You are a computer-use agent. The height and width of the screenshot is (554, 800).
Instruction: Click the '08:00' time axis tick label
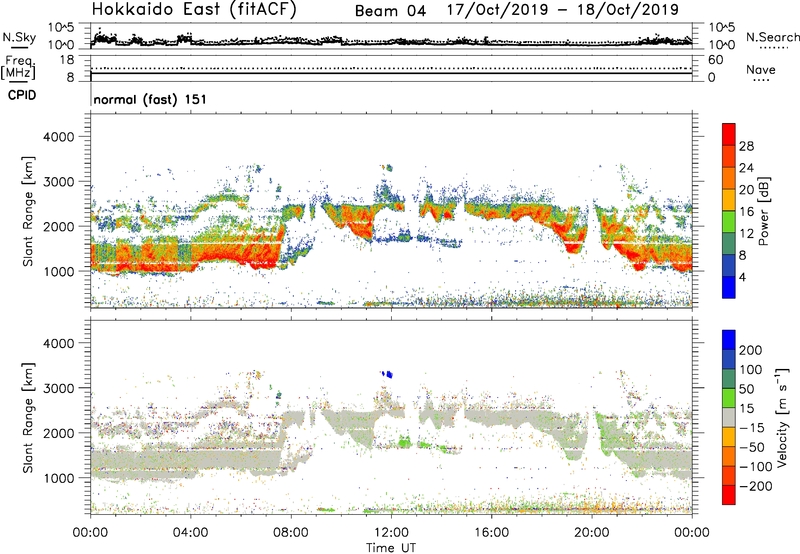(291, 533)
